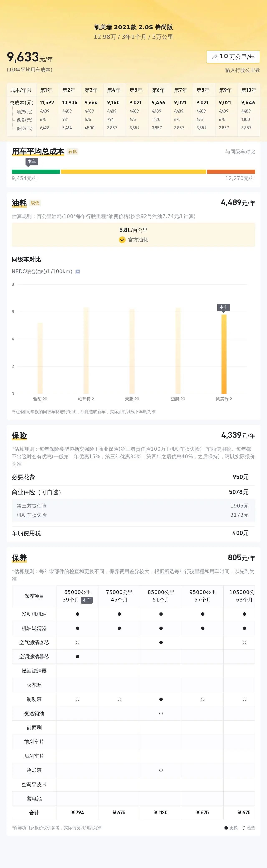The image size is (267, 868).
Task: Click the 5.8L/百公里 fuel consumption value
Action: pyautogui.click(x=133, y=230)
